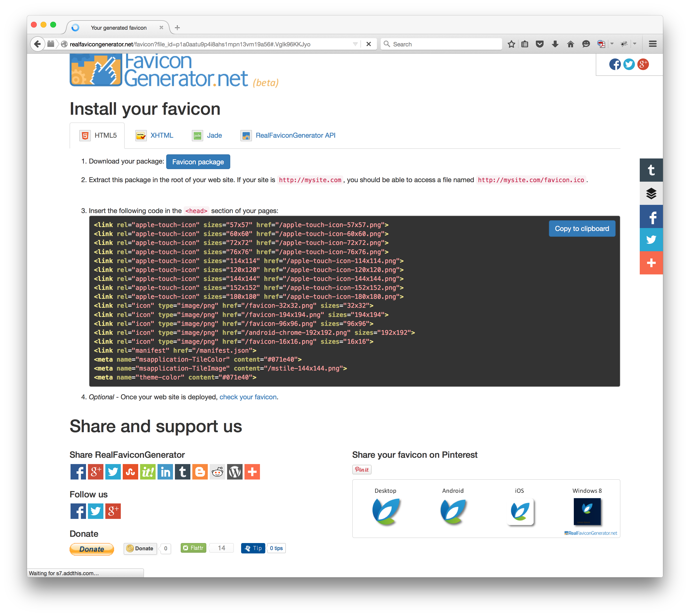Viewport: 690px width, 616px height.
Task: Open the StumbleUpon share icon
Action: pos(131,472)
